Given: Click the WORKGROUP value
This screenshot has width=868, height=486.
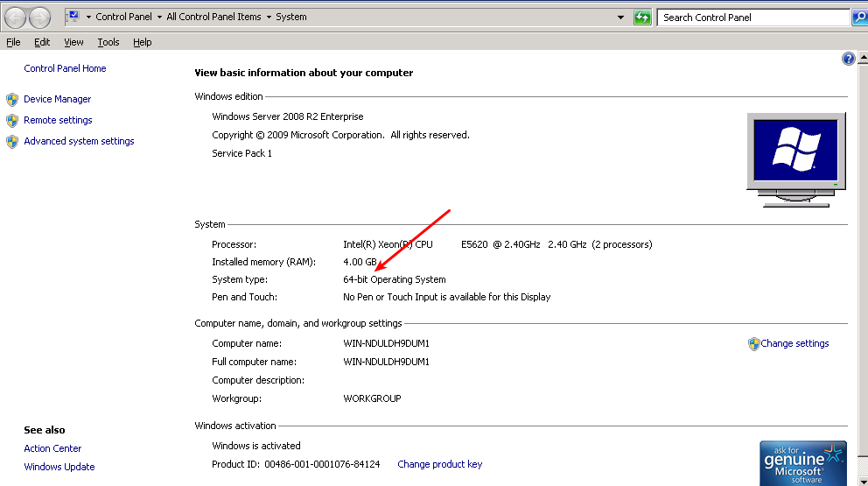Looking at the screenshot, I should point(372,398).
